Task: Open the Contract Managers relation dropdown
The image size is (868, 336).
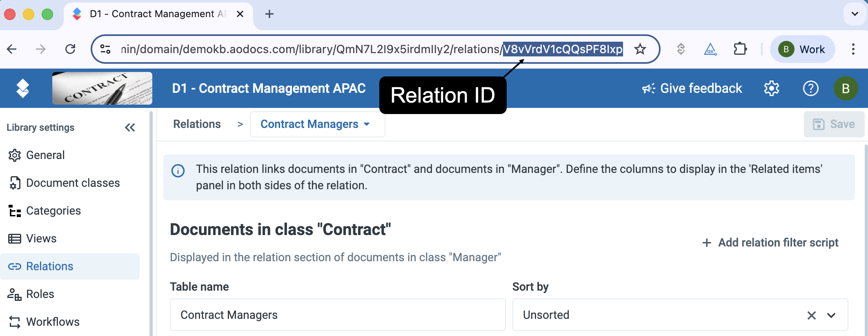Action: point(317,124)
